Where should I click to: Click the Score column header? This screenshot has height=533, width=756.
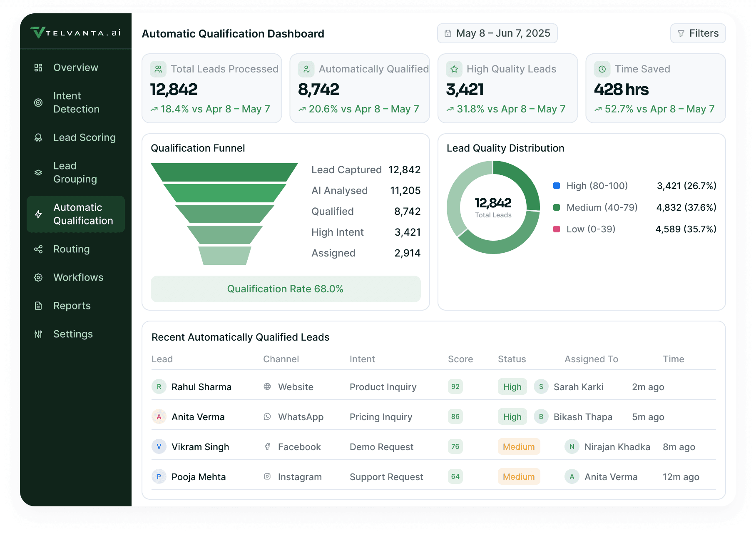point(460,359)
